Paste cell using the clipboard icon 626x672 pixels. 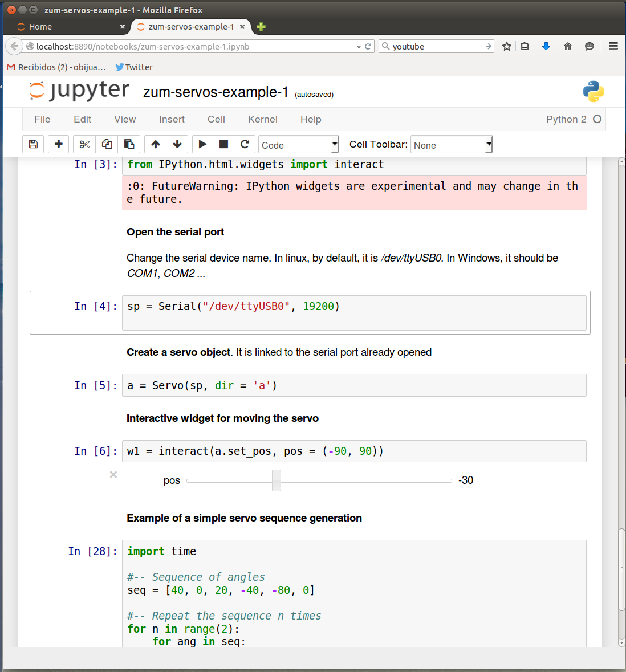(129, 144)
